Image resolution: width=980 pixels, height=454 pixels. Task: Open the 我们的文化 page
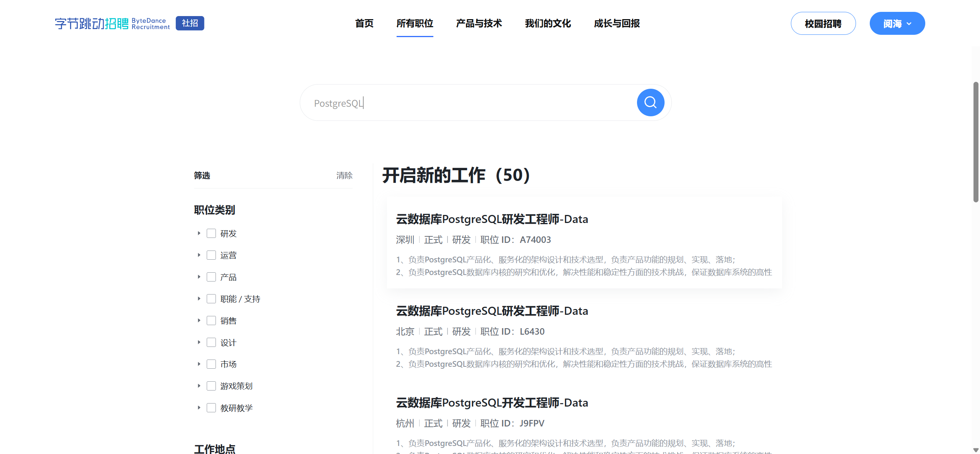(547, 23)
